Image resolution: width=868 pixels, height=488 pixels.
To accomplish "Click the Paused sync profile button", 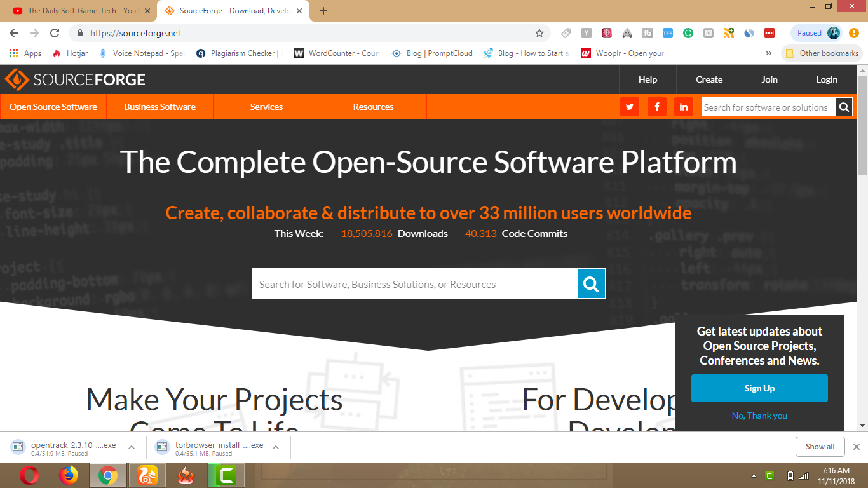I will click(x=815, y=32).
